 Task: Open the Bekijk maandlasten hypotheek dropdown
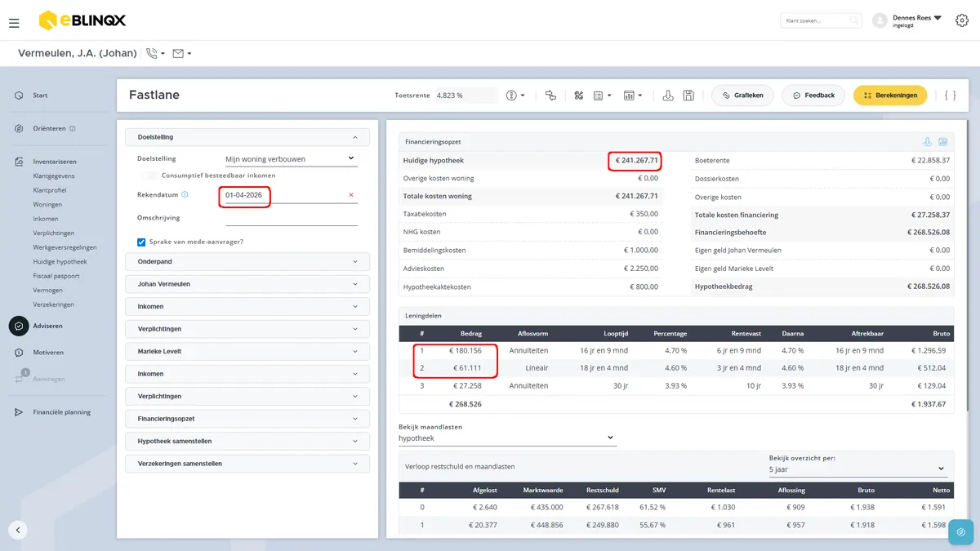point(507,438)
